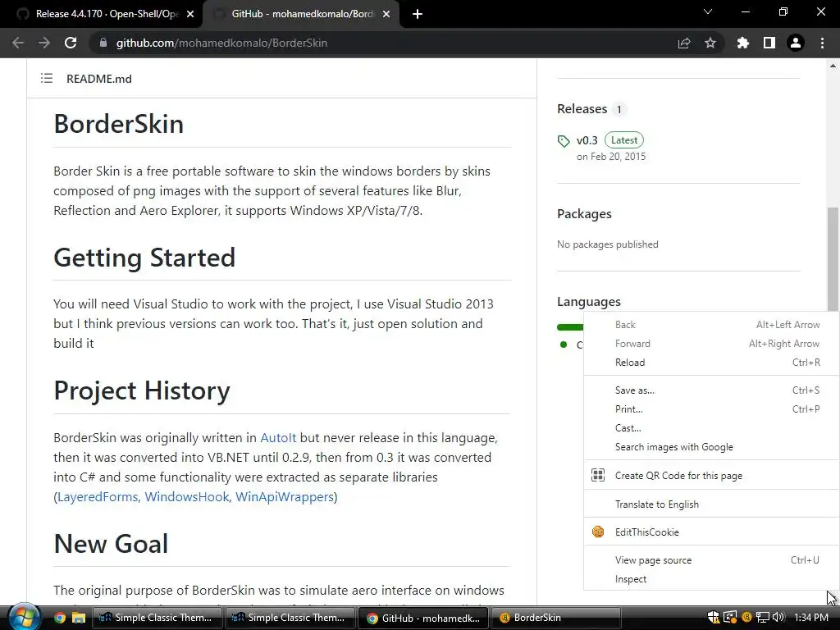Screen dimensions: 840x630
Task: Open the v0.3 release link
Action: 587,140
